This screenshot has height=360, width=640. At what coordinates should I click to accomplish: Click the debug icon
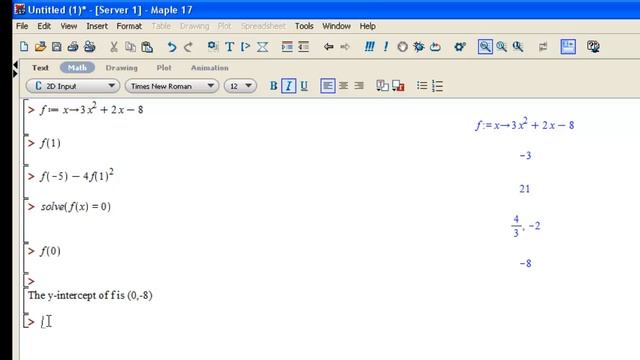419,47
